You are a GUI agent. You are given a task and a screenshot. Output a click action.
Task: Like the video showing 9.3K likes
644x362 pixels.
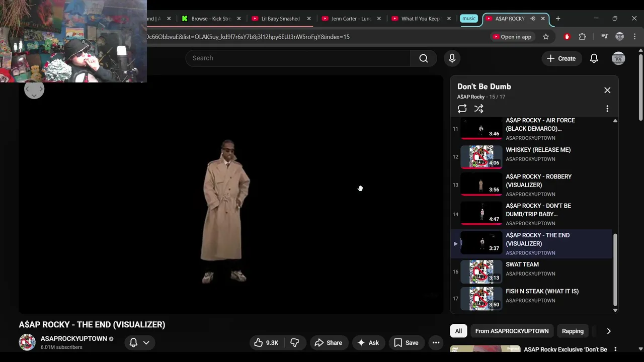point(266,343)
